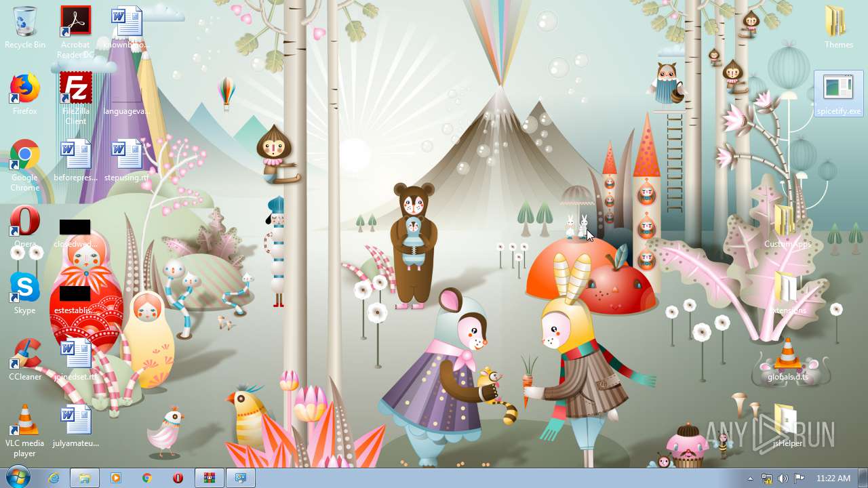This screenshot has height=488, width=868.
Task: Click the Chrome taskbar icon
Action: 147,478
